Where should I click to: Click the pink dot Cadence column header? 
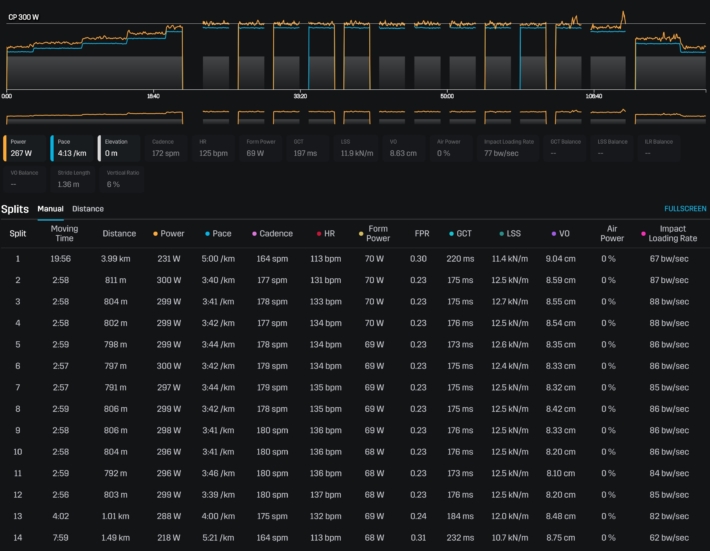(273, 234)
